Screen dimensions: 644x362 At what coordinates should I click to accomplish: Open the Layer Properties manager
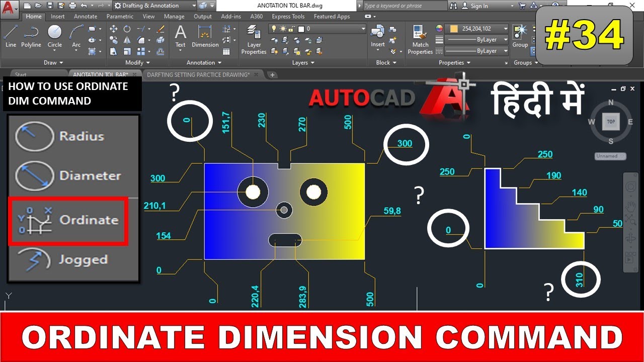(254, 40)
